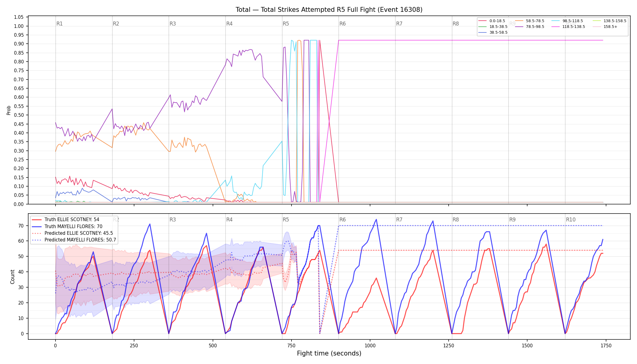637x364 pixels.
Task: Click the chart title mentioning Event 16308
Action: 329,10
